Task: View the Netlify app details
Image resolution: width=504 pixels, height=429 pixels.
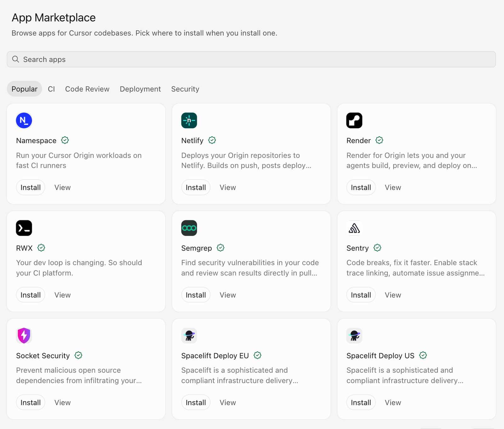Action: coord(228,188)
